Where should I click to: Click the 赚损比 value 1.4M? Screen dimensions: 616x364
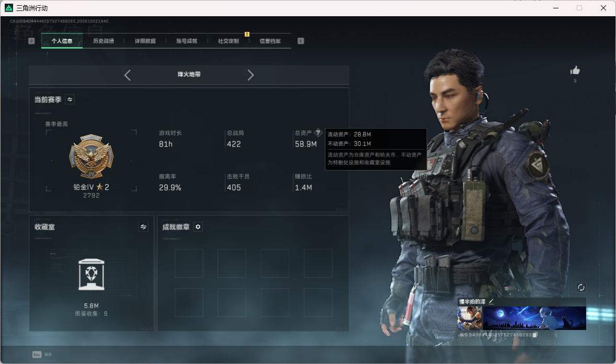click(x=303, y=188)
